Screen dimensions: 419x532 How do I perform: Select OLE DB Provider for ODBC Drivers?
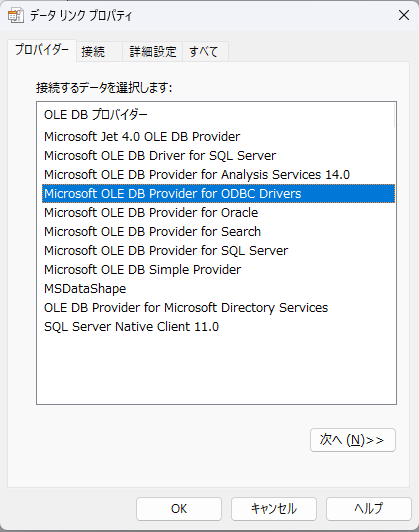point(218,194)
